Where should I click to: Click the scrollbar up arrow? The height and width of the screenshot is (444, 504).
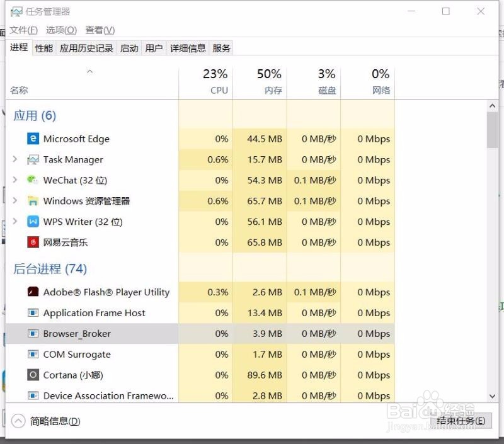click(x=492, y=106)
